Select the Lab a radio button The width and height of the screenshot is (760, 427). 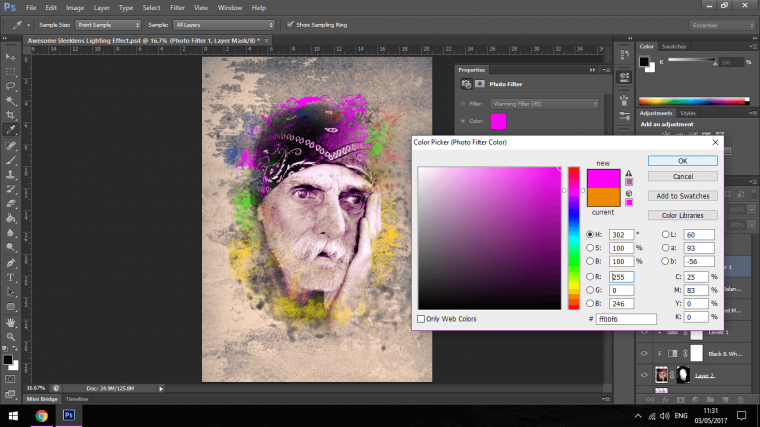point(665,248)
